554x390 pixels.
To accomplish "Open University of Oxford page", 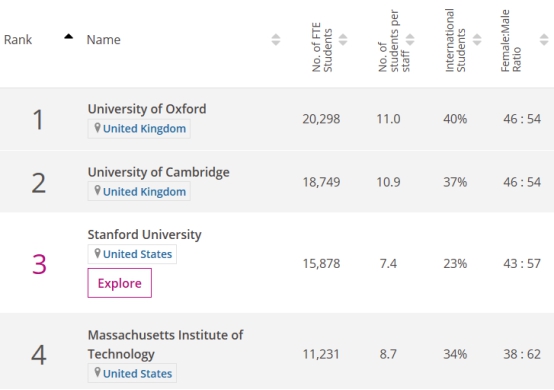I will [x=147, y=109].
